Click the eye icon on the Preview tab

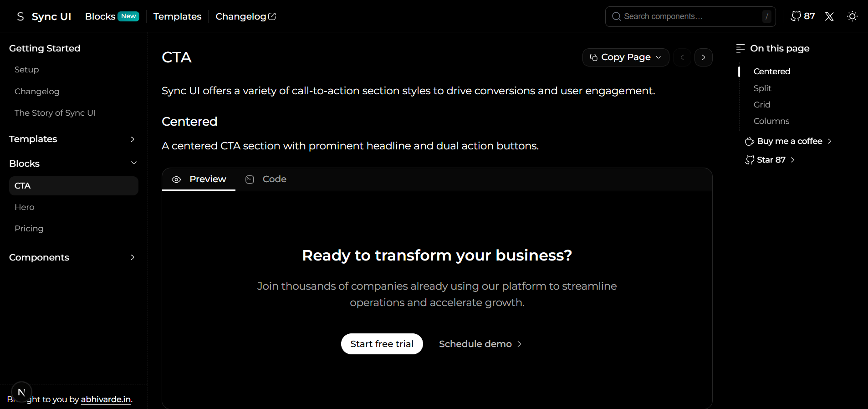click(x=177, y=179)
